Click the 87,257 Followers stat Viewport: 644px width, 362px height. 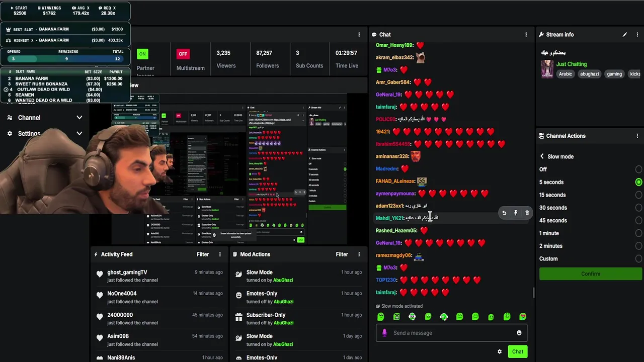(x=267, y=59)
